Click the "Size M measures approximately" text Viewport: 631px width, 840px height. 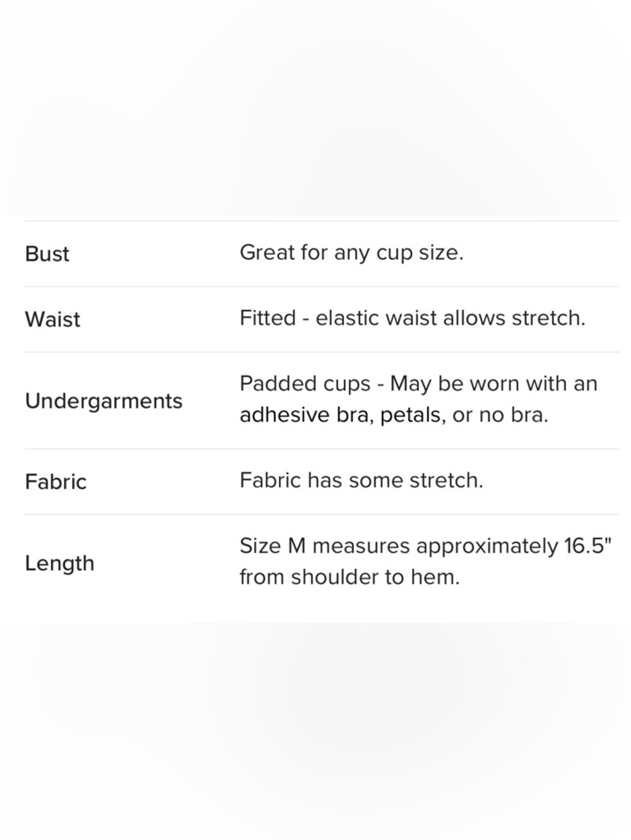click(399, 545)
